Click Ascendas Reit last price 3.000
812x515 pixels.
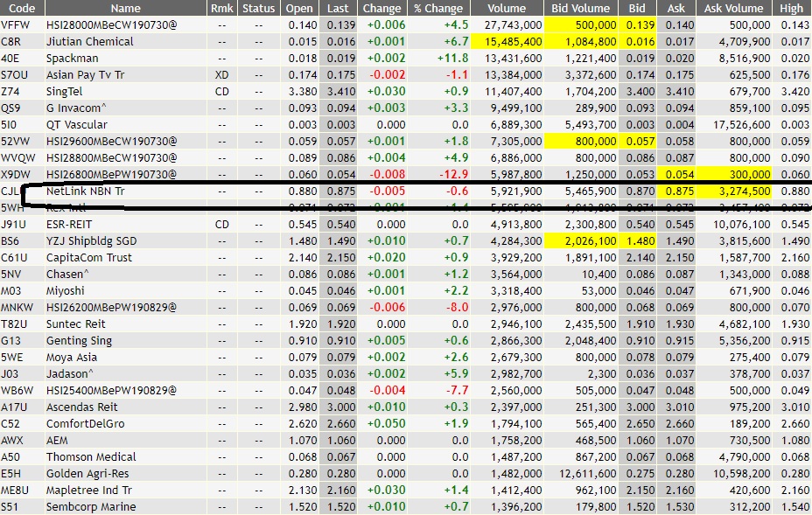341,407
